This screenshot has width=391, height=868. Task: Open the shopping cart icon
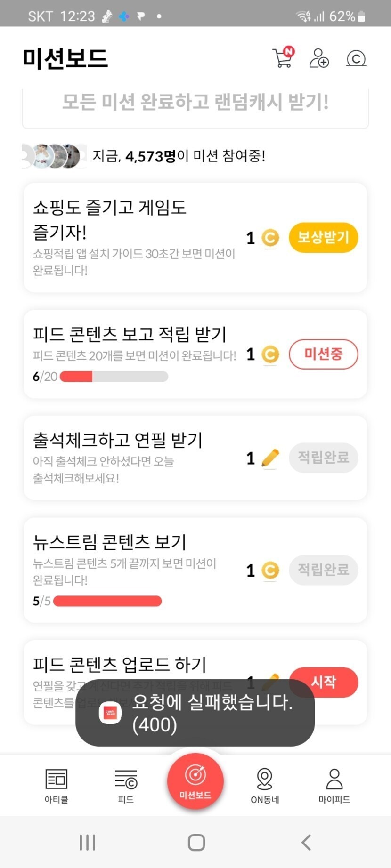coord(283,58)
